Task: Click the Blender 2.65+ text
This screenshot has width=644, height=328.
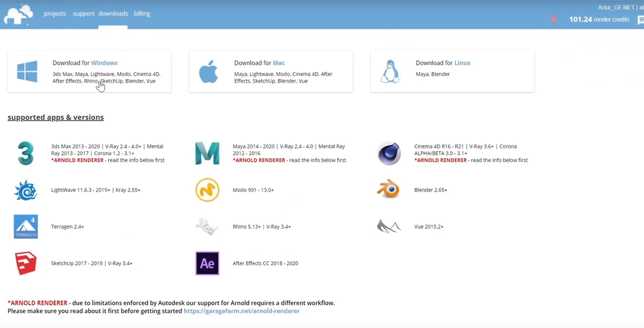Action: click(x=431, y=190)
